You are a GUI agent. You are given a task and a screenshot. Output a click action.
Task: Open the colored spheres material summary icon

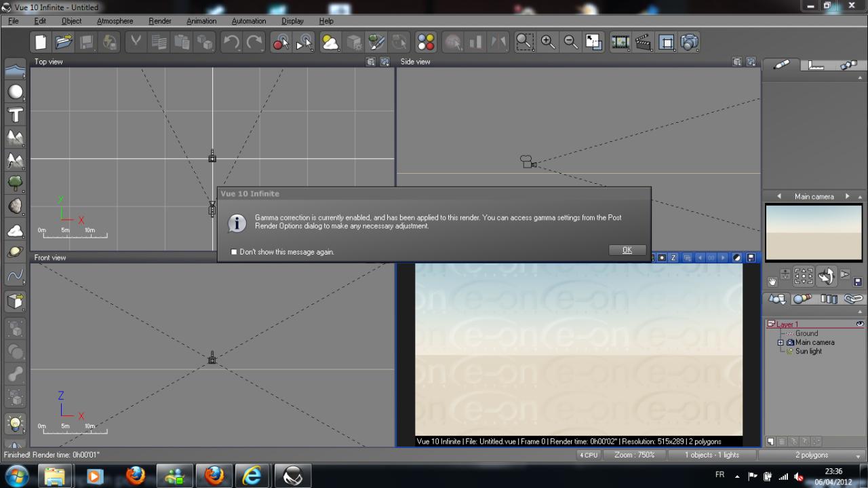click(425, 42)
